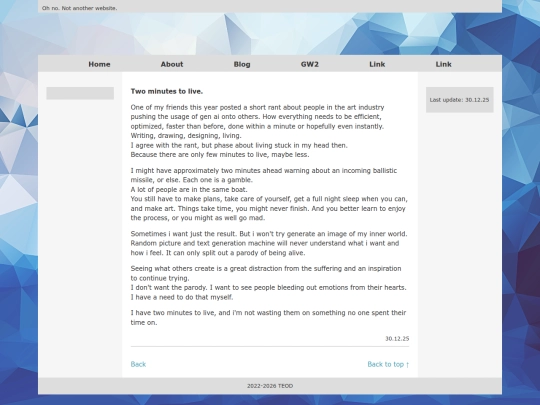Jump up with Back to top link
Viewport: 540px width, 405px height.
tap(388, 364)
